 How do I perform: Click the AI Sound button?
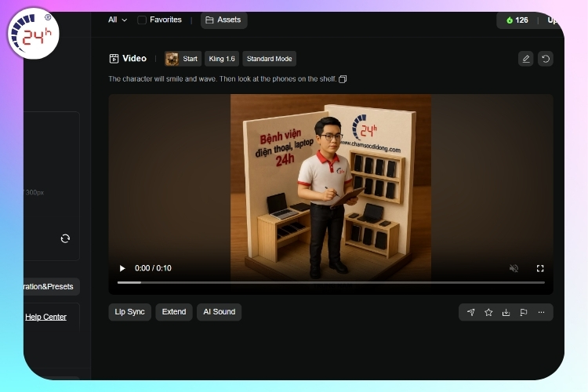[219, 312]
